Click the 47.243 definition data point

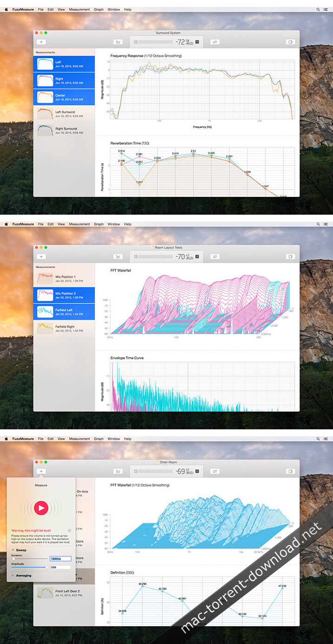(x=282, y=588)
